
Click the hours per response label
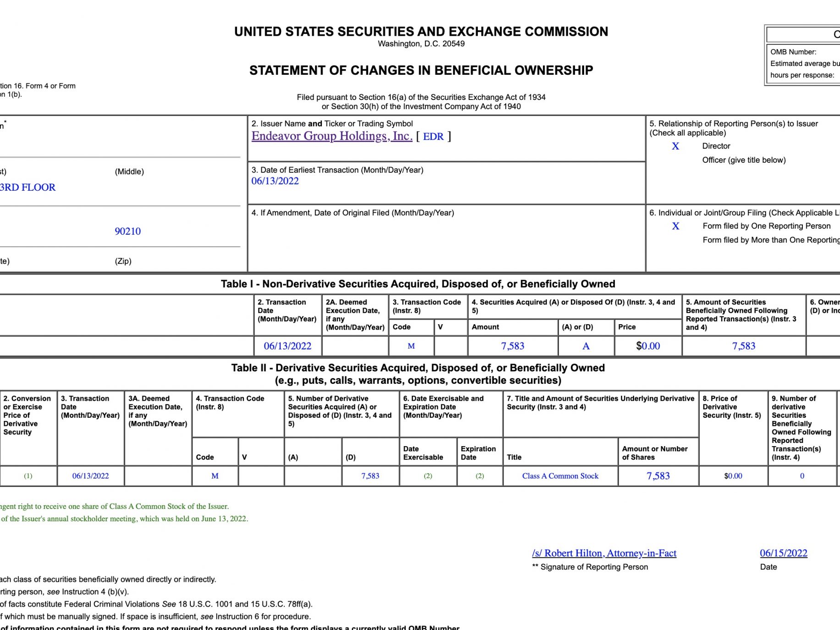tap(802, 75)
